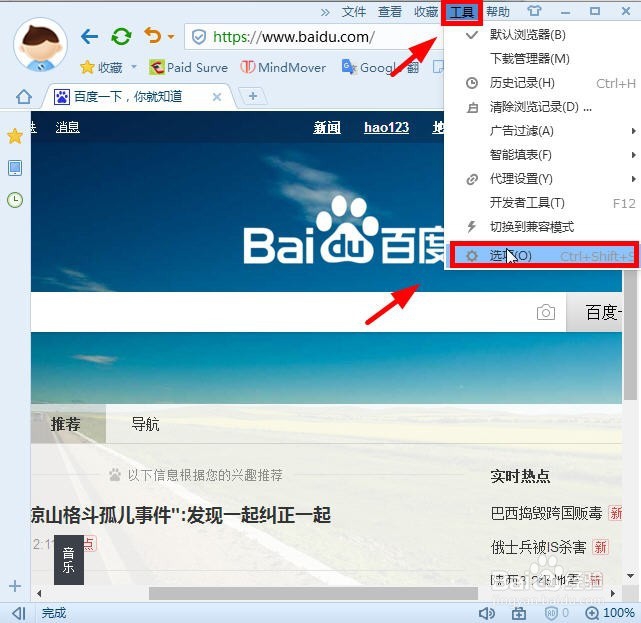Image resolution: width=641 pixels, height=623 pixels.
Task: Click horizontal scrollbar right arrow
Action: [612, 593]
